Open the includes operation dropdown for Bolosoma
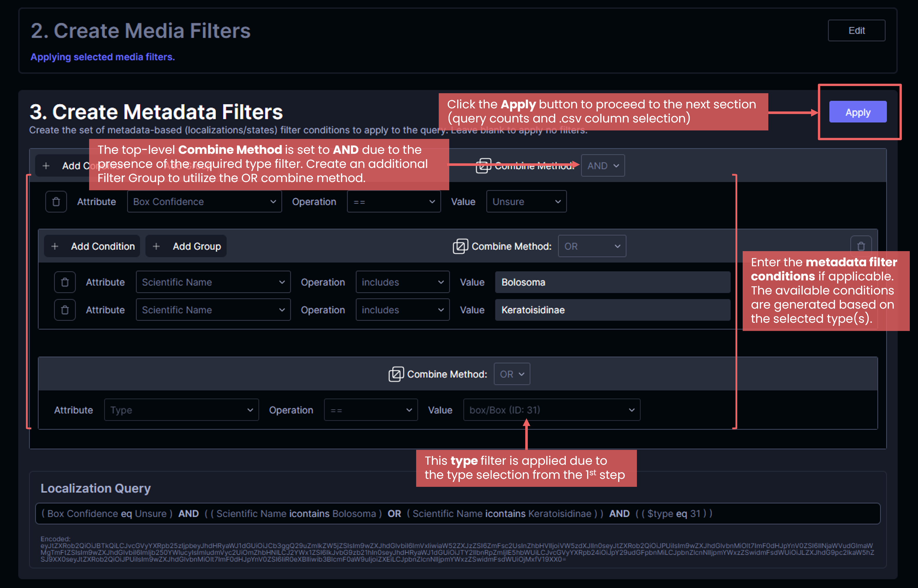918x588 pixels. (x=403, y=282)
